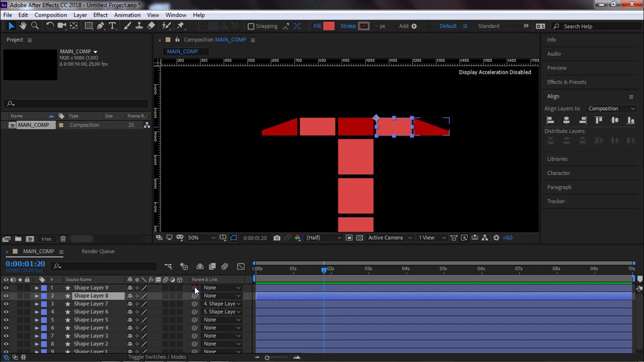644x362 pixels.
Task: Select the Puppet Pin tool
Action: click(x=181, y=26)
